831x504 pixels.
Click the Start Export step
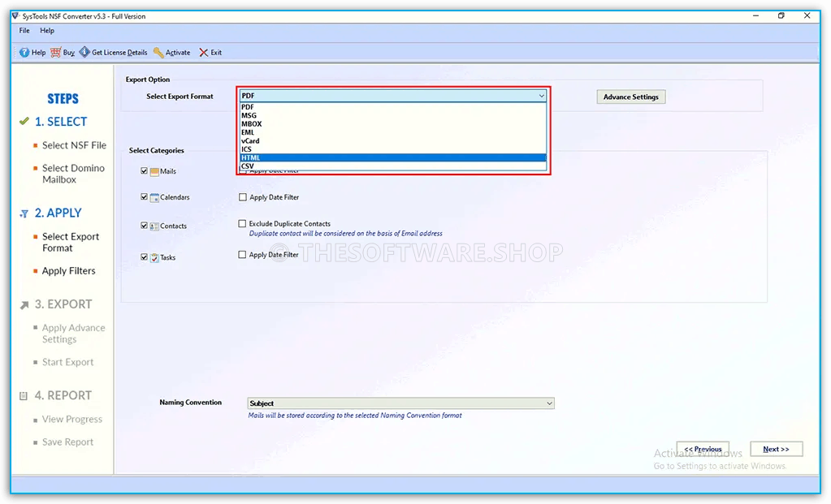(x=68, y=362)
